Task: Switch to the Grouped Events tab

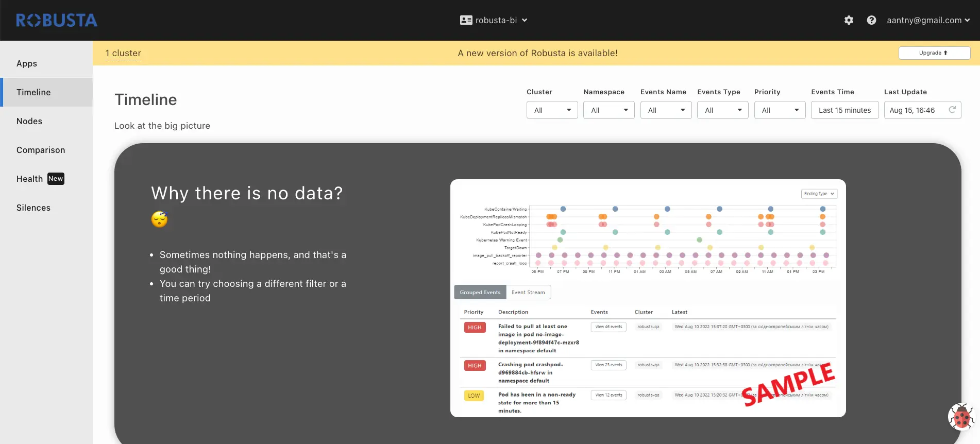Action: click(x=480, y=292)
